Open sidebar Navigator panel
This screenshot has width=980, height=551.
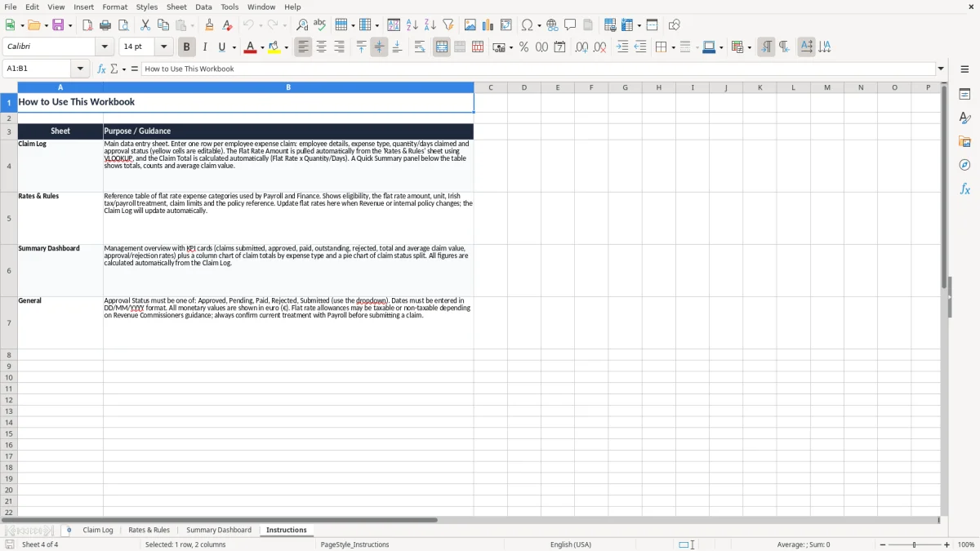point(964,165)
